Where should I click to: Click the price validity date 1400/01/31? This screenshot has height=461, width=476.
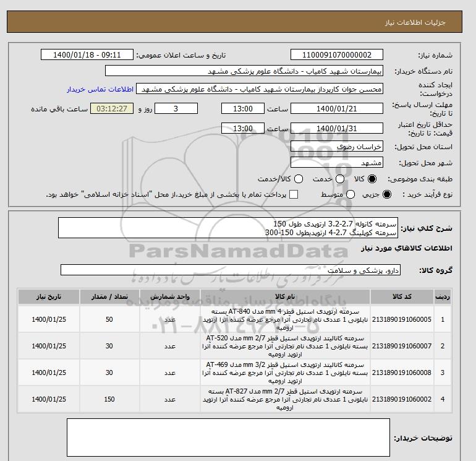(337, 128)
